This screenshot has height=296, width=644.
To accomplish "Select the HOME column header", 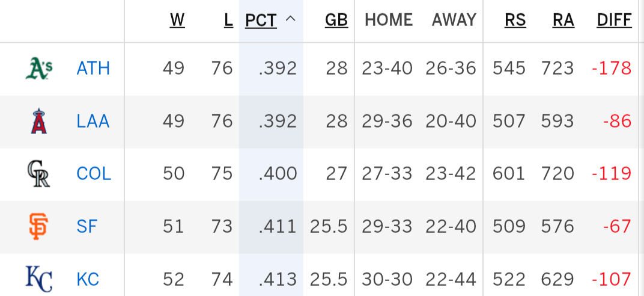I will click(389, 20).
